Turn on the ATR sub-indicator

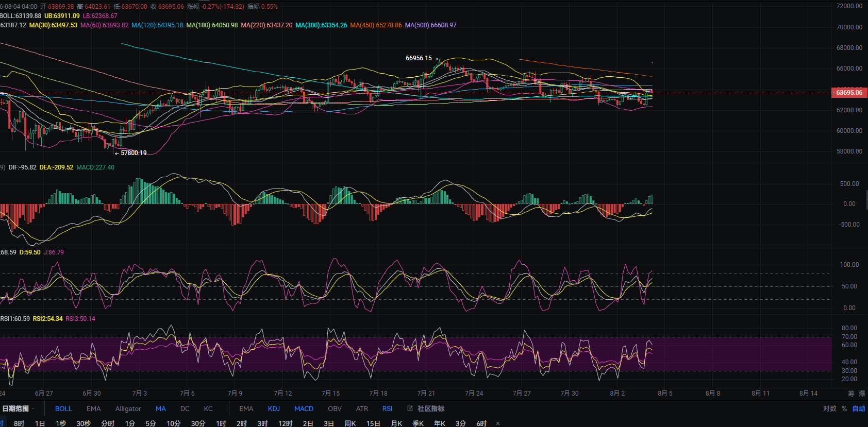click(x=362, y=408)
